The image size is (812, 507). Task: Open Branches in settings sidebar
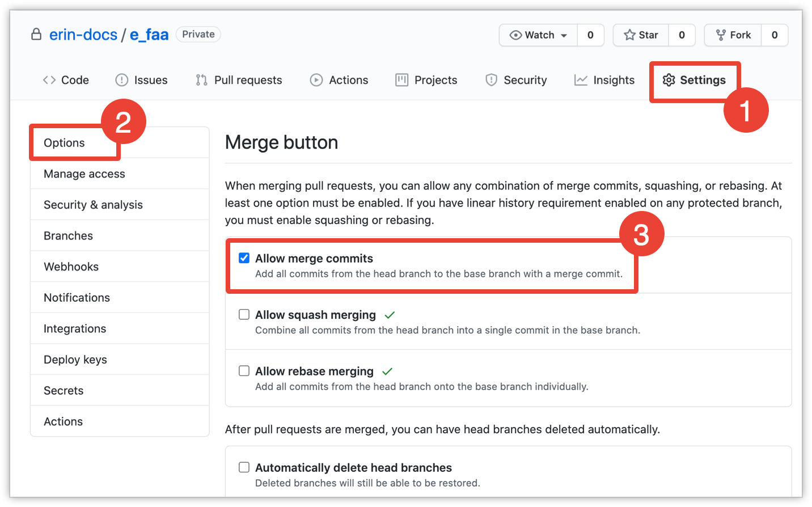[x=68, y=236]
